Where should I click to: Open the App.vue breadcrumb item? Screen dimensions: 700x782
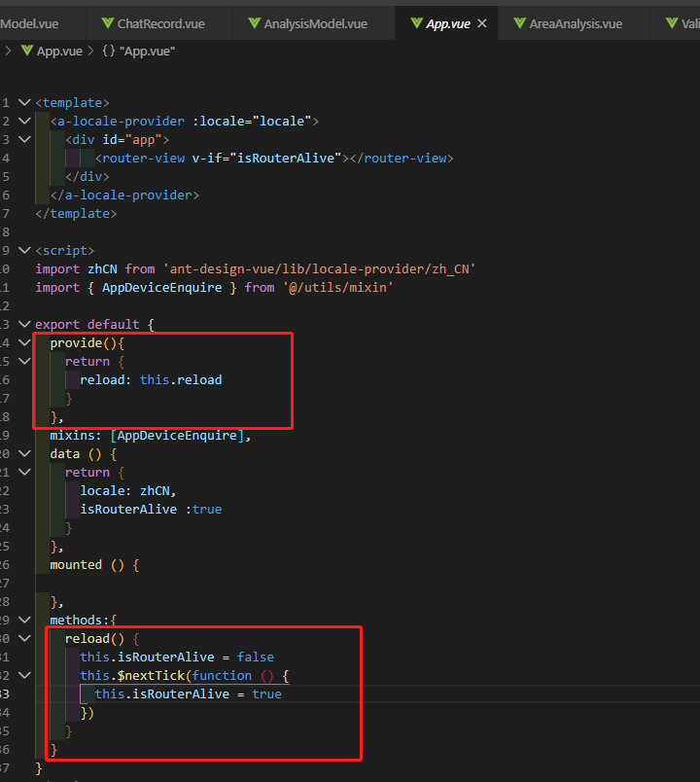pos(59,51)
